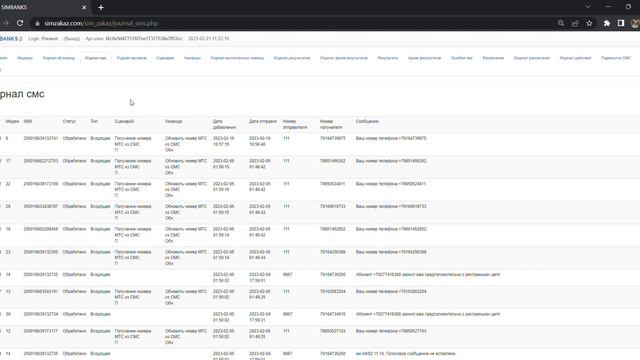Click the IMSI column header
Screen dimensions: 640x360
(x=28, y=121)
